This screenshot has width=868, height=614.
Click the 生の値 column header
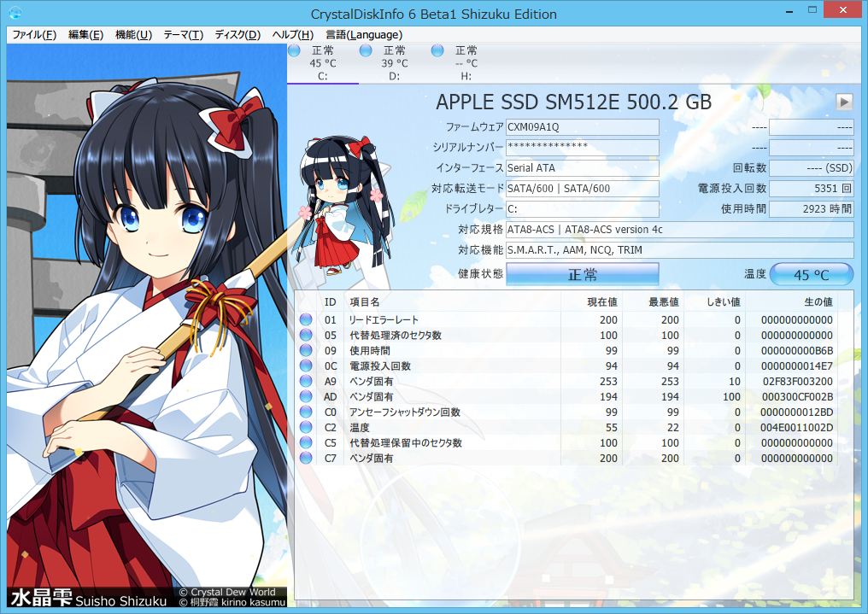(818, 301)
